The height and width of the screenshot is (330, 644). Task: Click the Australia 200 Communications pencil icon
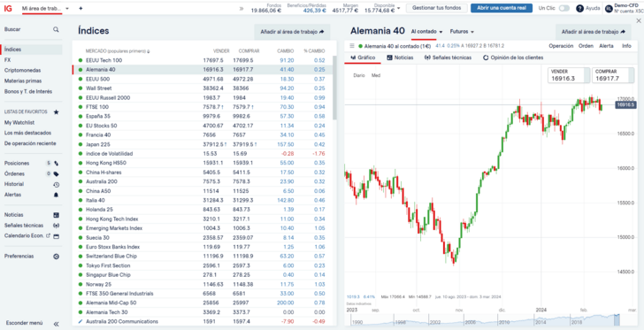click(80, 321)
